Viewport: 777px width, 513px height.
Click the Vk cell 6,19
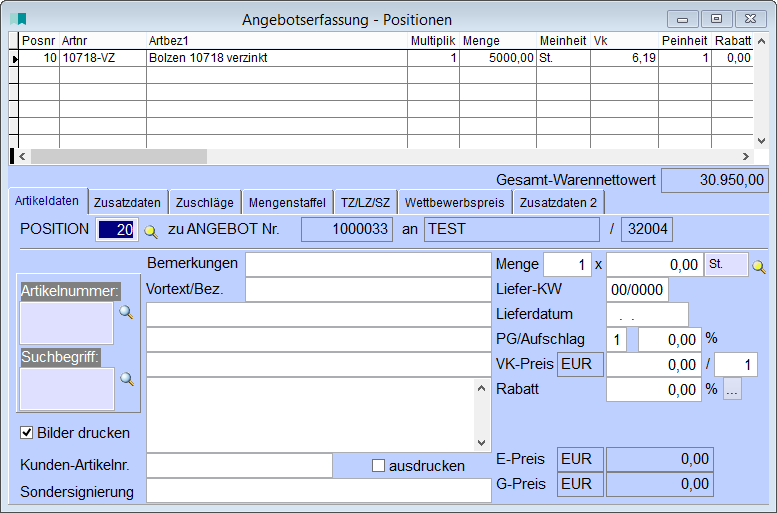(x=624, y=58)
